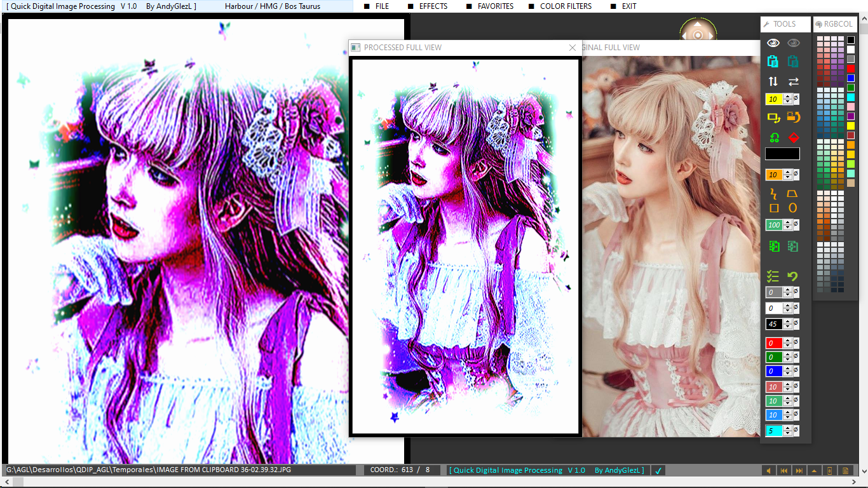Click the cyan checkmark in status bar
The image size is (868, 488).
point(658,470)
